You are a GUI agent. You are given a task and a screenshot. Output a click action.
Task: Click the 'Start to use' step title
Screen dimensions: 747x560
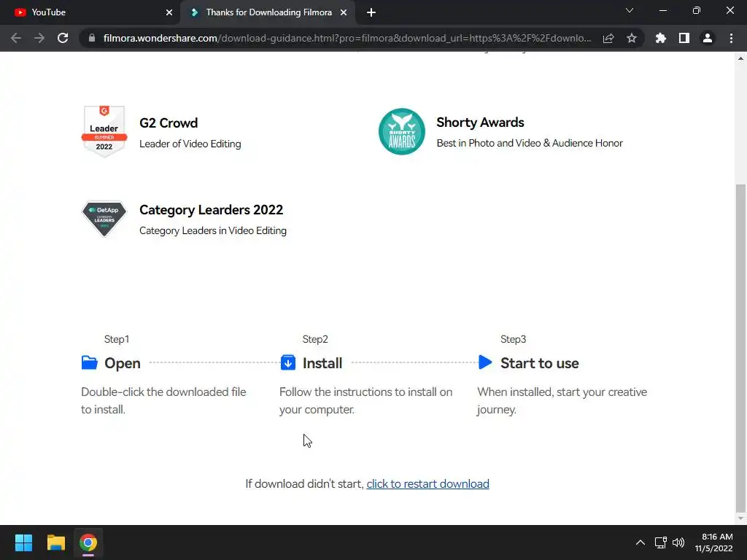pos(539,363)
